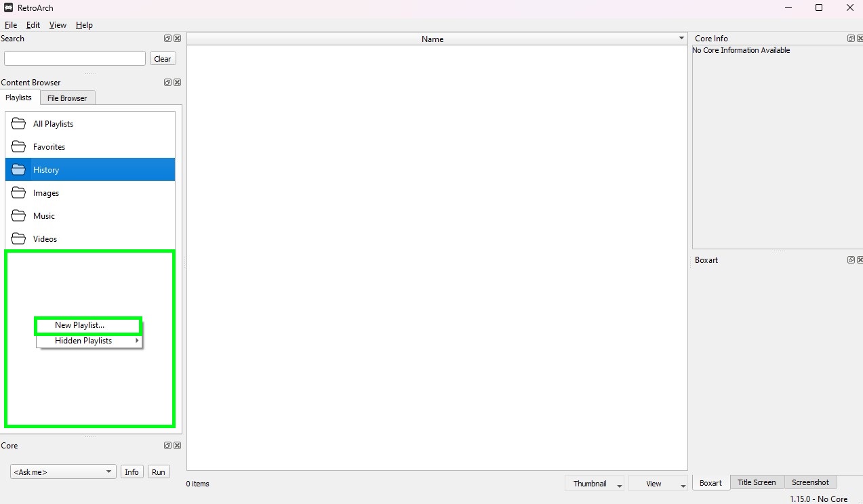Open the Help menu
Image resolution: width=863 pixels, height=504 pixels.
(84, 25)
